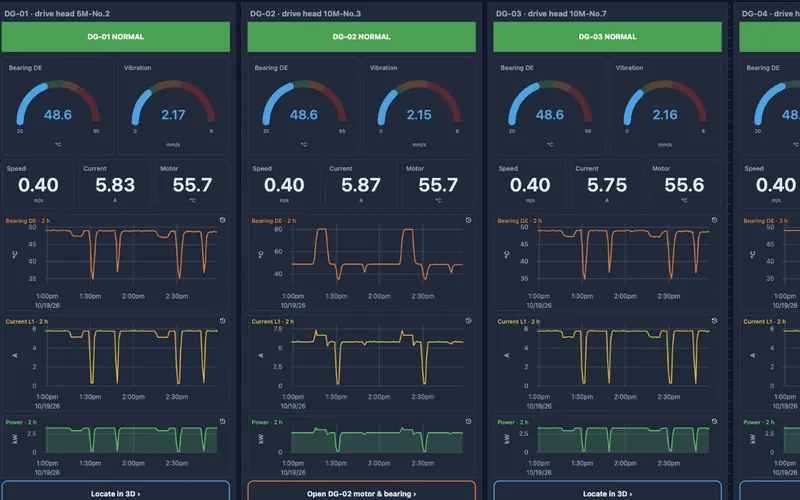Image resolution: width=800 pixels, height=500 pixels.
Task: Click the DG-04 Speed value 0.40
Action: tap(776, 185)
